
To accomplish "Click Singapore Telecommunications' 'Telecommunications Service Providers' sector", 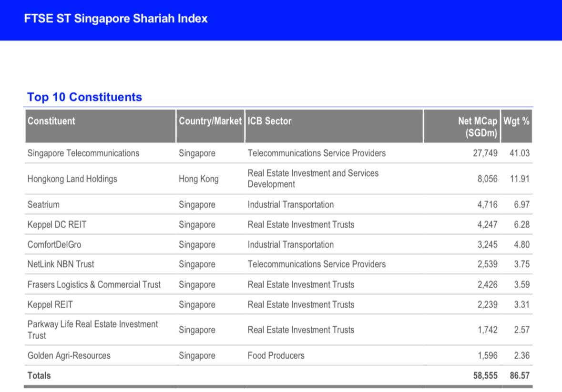I will pyautogui.click(x=317, y=153).
